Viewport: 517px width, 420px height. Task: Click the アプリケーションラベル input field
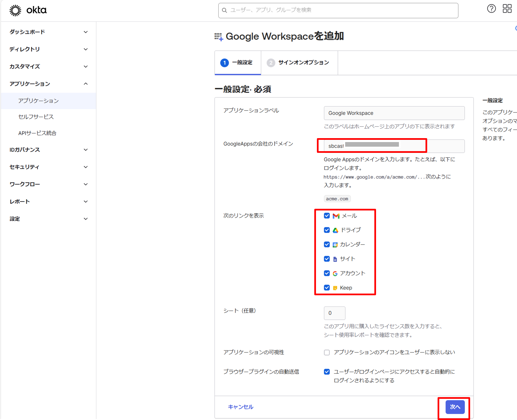[x=394, y=113]
